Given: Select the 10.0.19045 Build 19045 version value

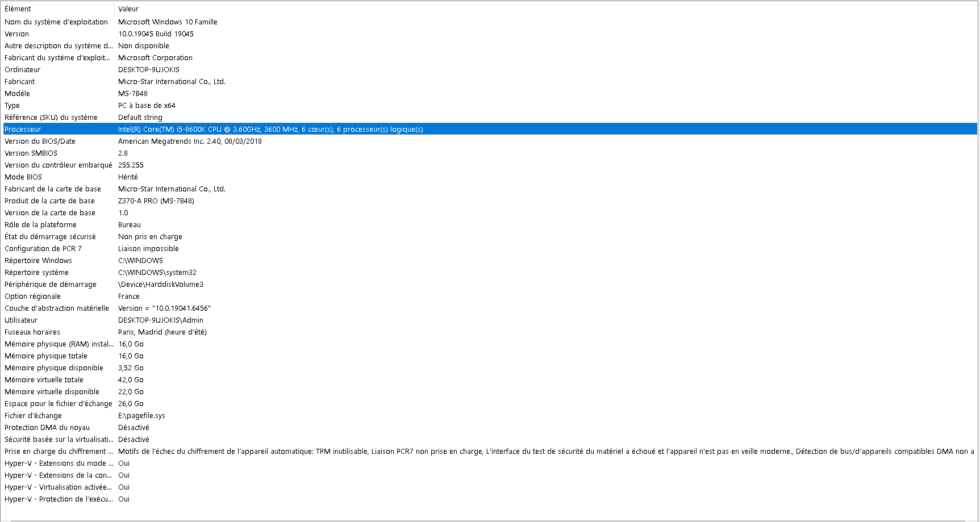Looking at the screenshot, I should point(156,34).
